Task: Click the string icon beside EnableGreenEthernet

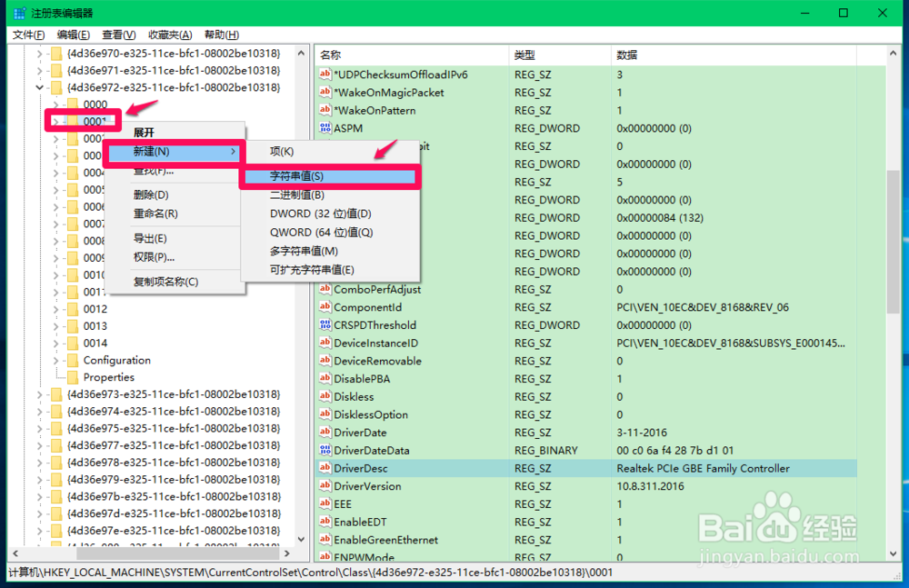Action: click(325, 540)
